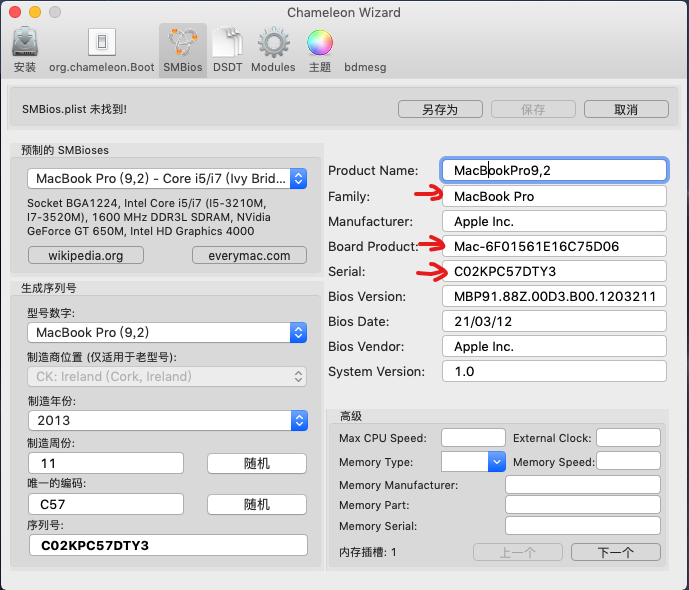Click the Memory Serial field
Screen dimensions: 689x590
583,525
